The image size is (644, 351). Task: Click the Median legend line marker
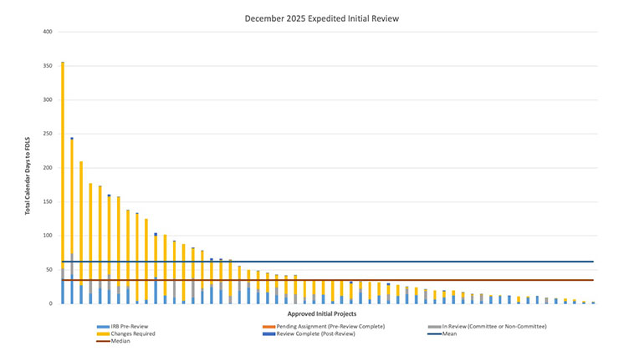click(102, 342)
